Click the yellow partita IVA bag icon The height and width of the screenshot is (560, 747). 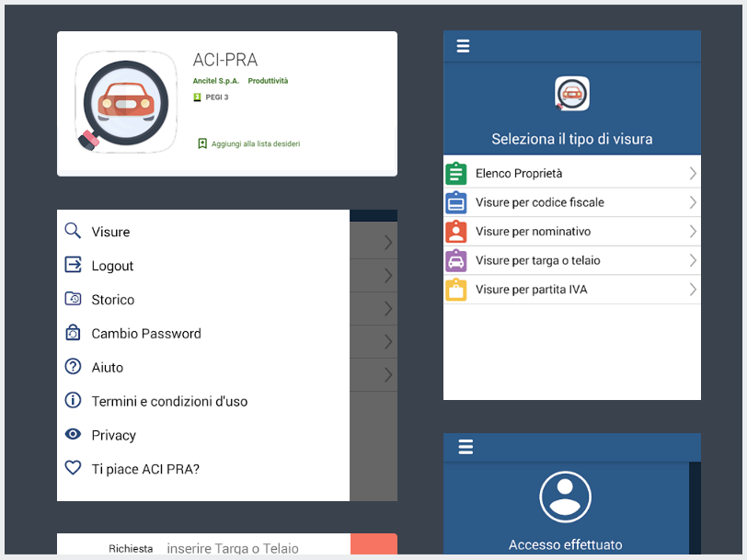[x=455, y=291]
